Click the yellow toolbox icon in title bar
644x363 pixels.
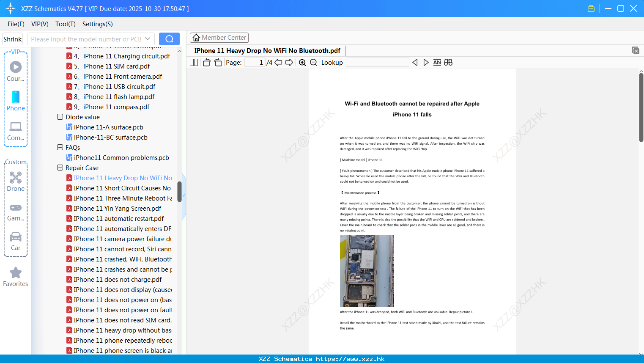(591, 8)
